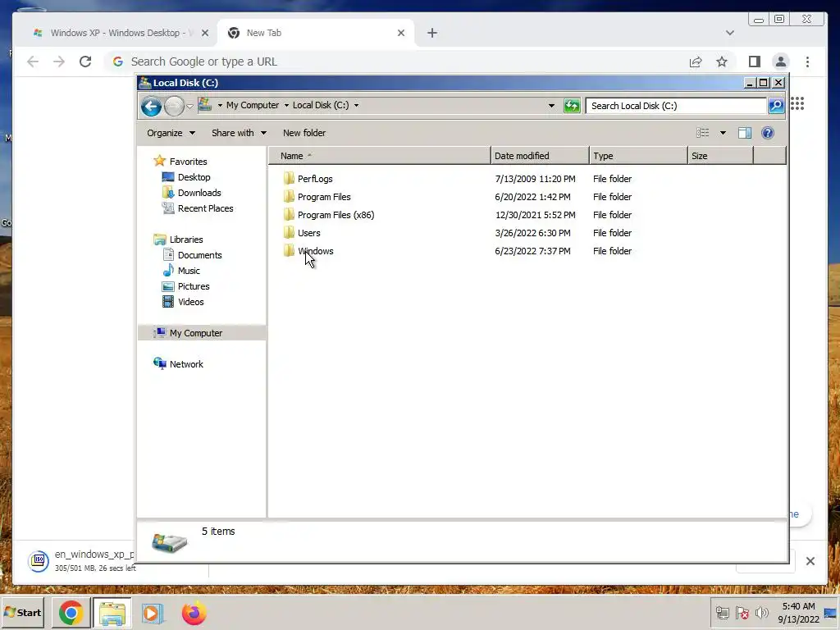
Task: Open Chrome's tab search chevron
Action: [x=729, y=33]
